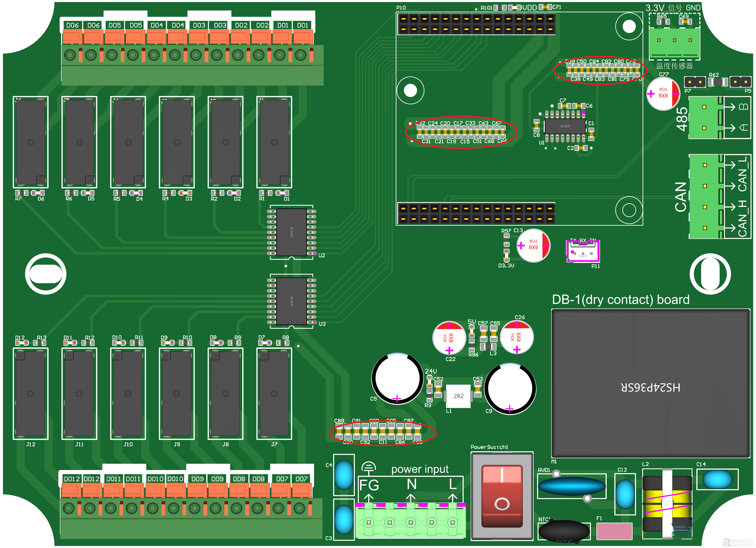Click the U3 SOIC18 chip
756x548 pixels.
click(x=292, y=301)
